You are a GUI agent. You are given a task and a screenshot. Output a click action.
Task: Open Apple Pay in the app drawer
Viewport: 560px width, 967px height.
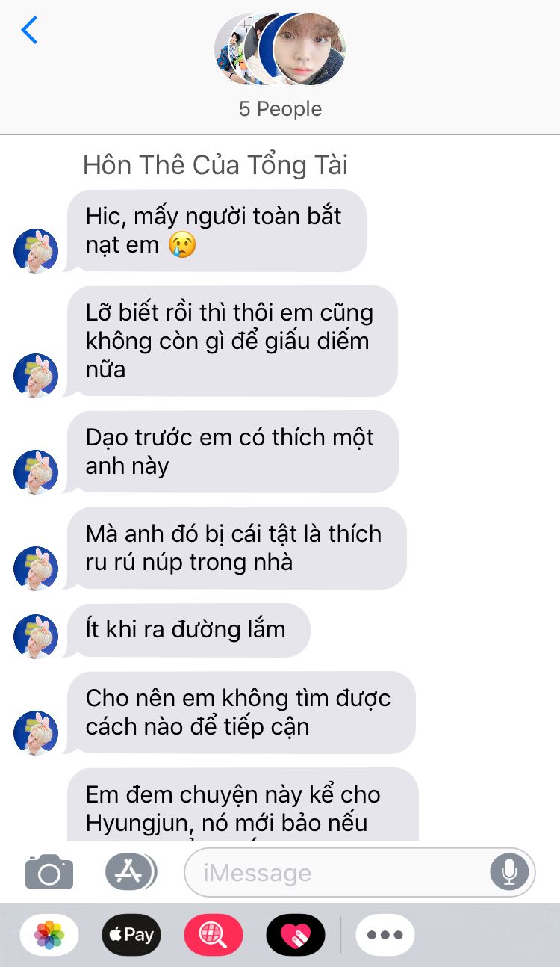click(131, 934)
